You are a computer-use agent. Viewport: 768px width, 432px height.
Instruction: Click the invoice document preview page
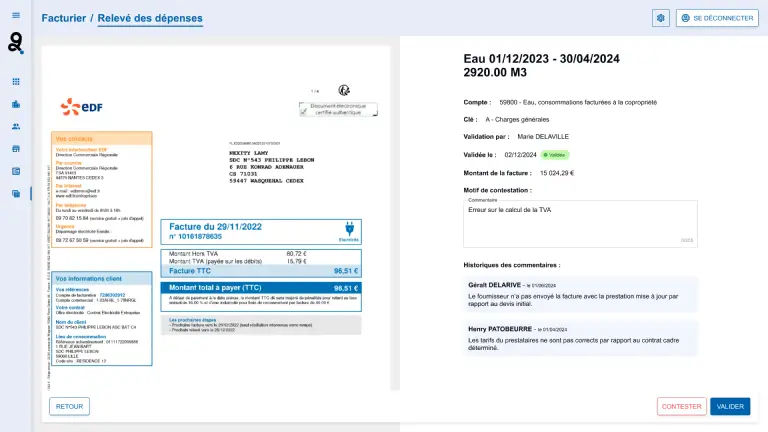(216, 218)
